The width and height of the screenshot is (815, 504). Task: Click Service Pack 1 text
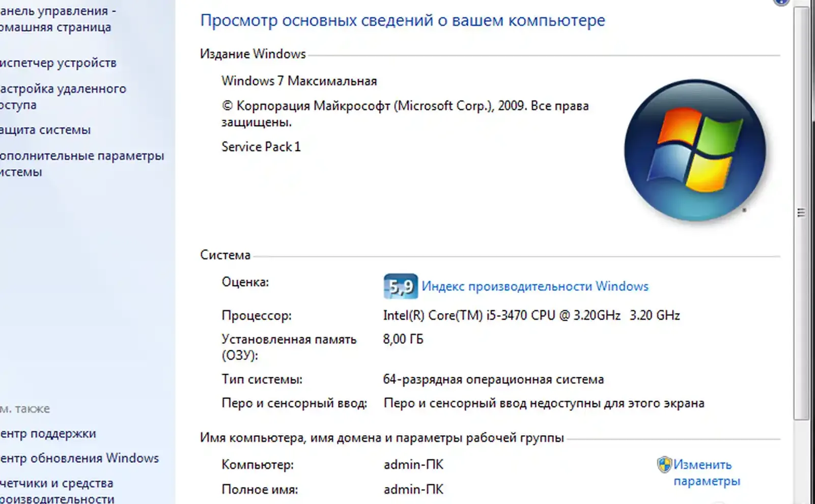point(261,147)
